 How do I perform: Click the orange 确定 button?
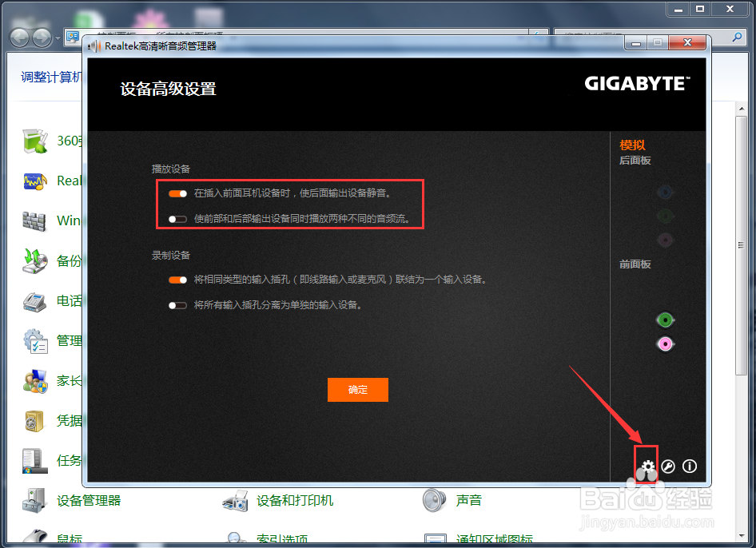(x=358, y=390)
